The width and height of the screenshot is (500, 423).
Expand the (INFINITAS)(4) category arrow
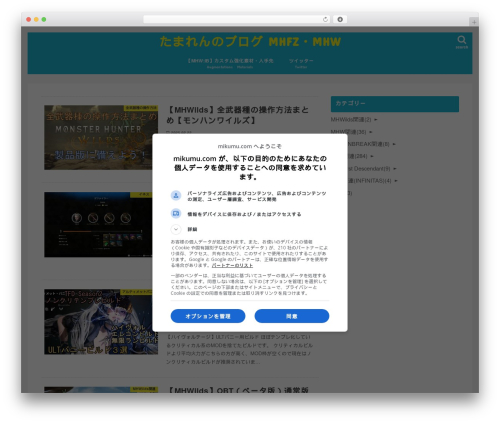pos(396,181)
